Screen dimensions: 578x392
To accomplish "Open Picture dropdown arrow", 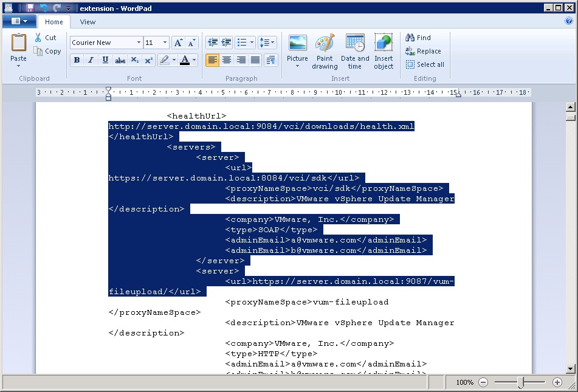I will 297,67.
